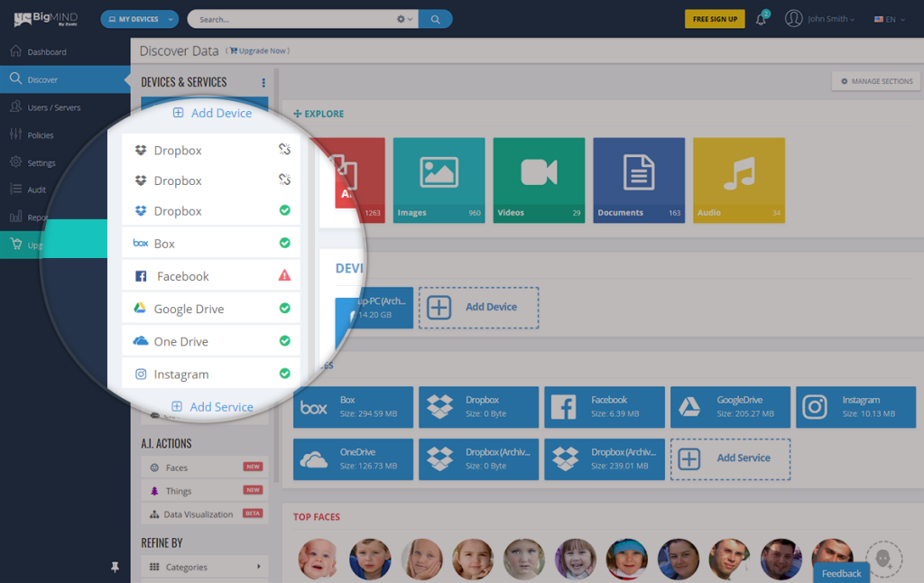Click Manage Sections button

[876, 81]
